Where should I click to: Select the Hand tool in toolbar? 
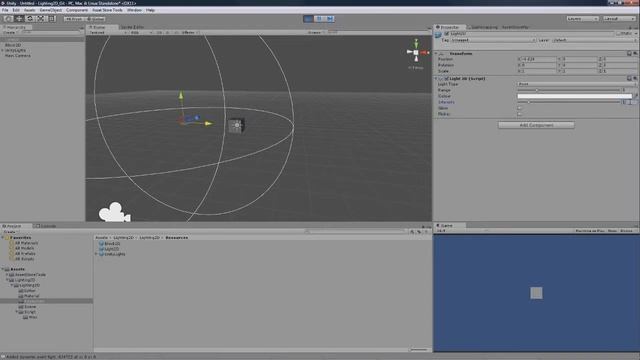pos(8,19)
